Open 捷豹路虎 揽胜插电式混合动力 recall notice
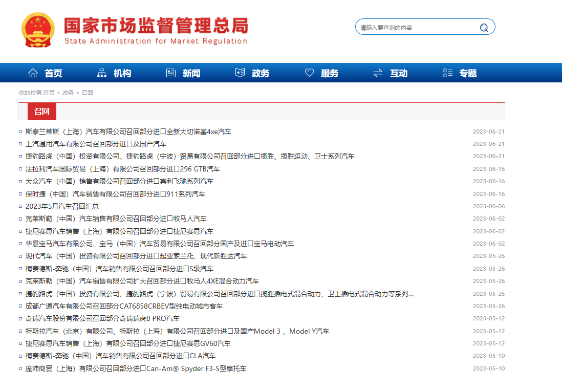 click(220, 294)
